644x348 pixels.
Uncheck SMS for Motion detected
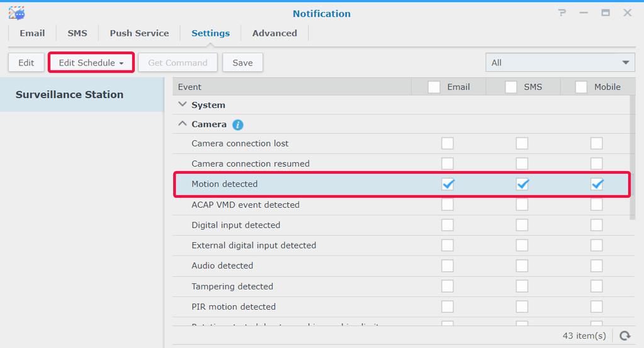pyautogui.click(x=522, y=184)
